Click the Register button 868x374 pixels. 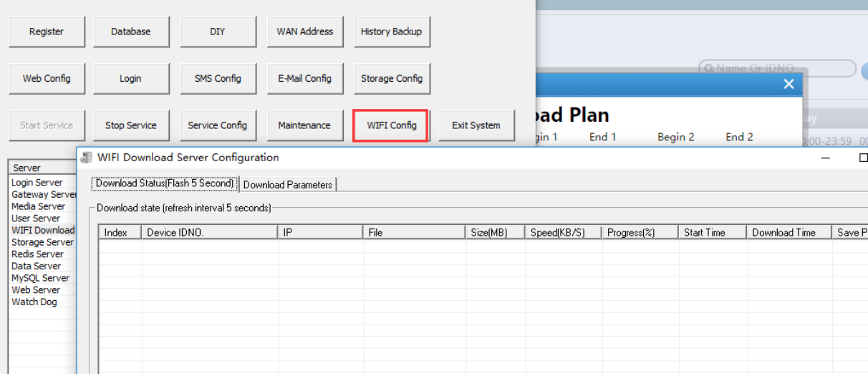coord(47,32)
